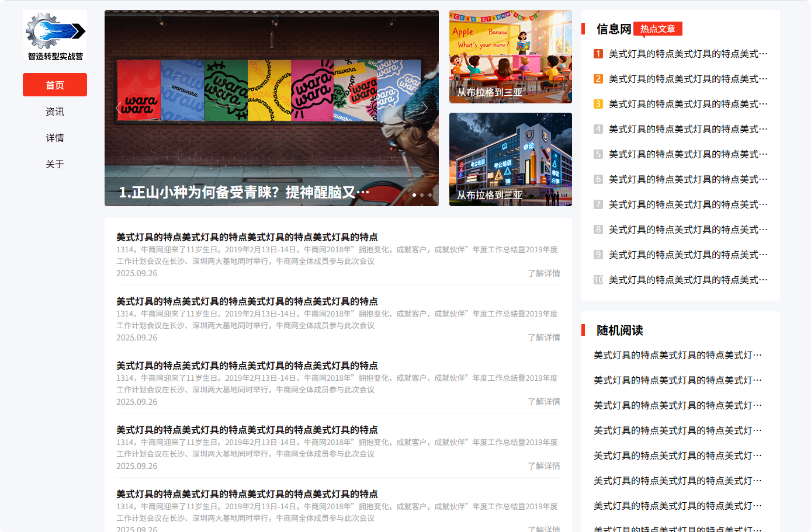Click the red number 1 badge in 热点文章
Image resolution: width=811 pixels, height=532 pixels.
[598, 54]
